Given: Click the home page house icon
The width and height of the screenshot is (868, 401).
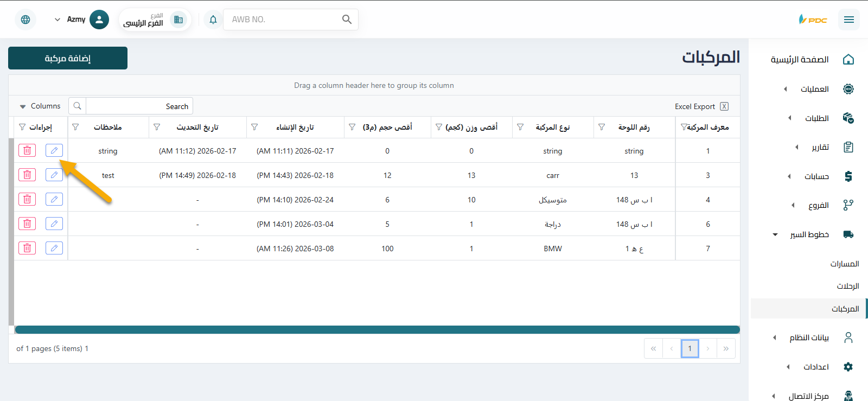Looking at the screenshot, I should click(x=848, y=60).
